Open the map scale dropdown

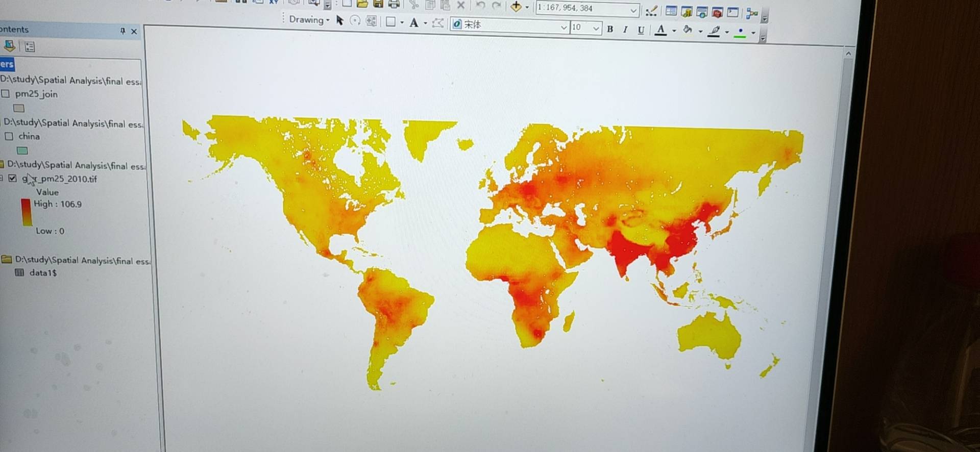633,10
